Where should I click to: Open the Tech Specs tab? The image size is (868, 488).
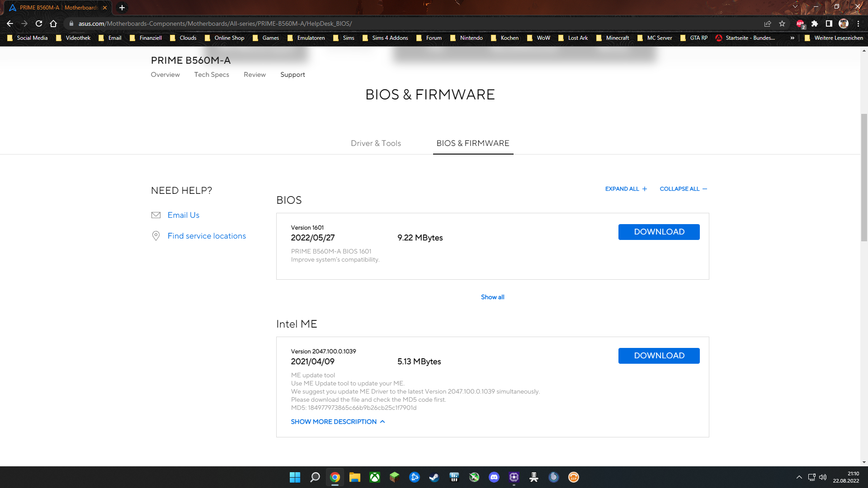(212, 75)
